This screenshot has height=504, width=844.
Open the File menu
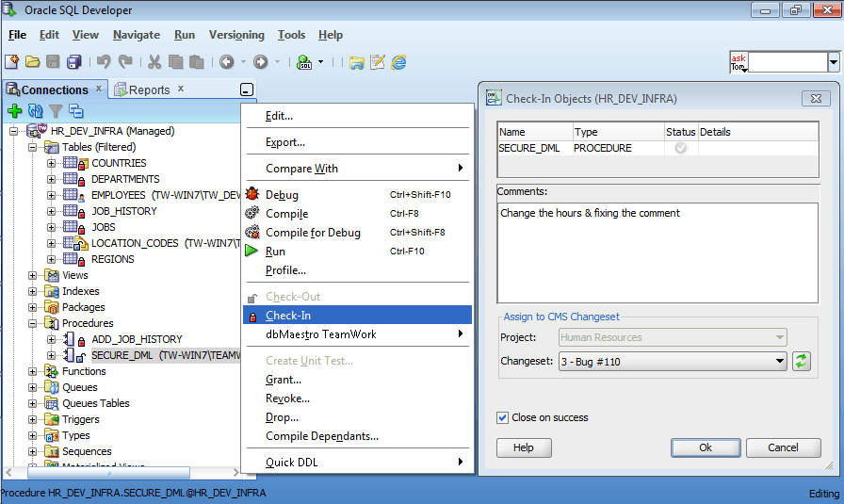coord(17,35)
